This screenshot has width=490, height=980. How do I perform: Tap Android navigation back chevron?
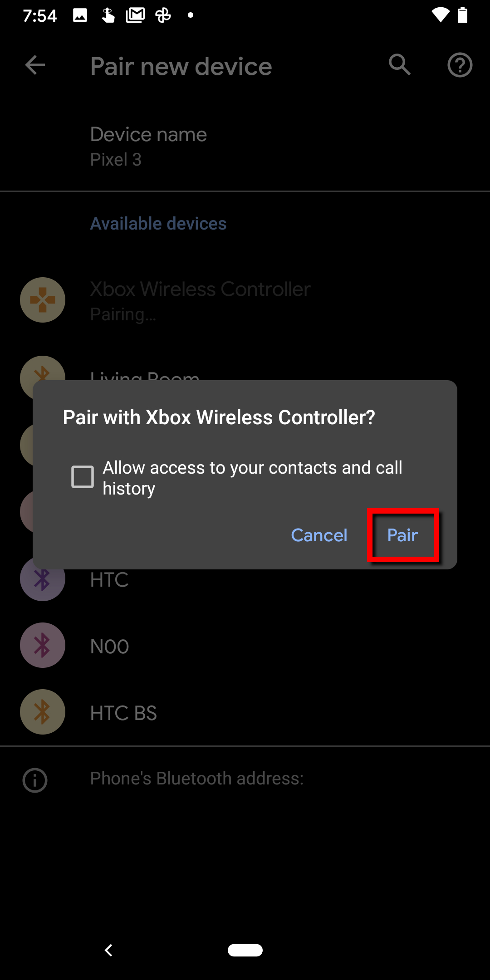coord(108,950)
